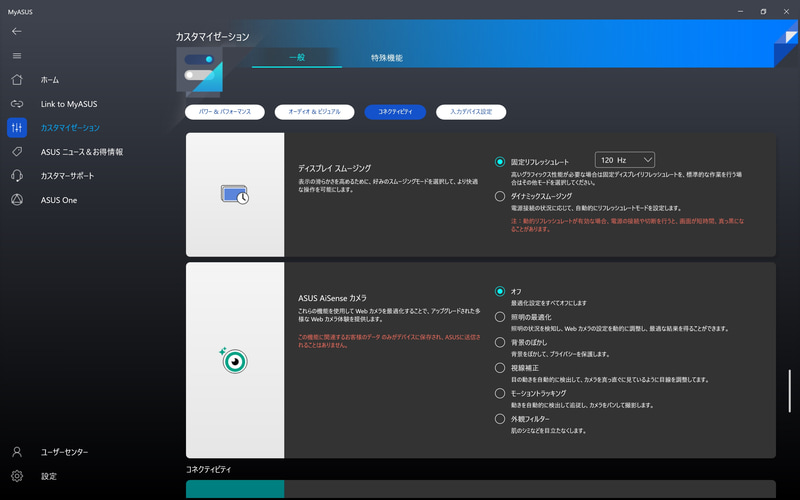Click the ディスプレイ スムージング heading
The height and width of the screenshot is (500, 800).
(334, 168)
